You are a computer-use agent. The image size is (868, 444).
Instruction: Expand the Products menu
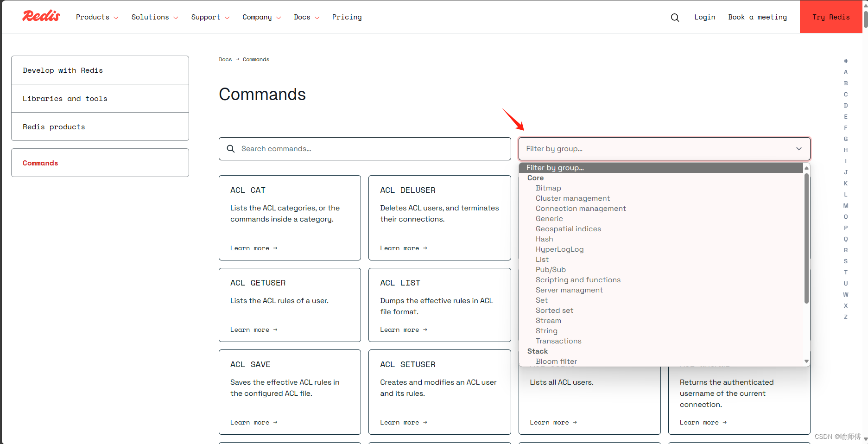(x=97, y=17)
